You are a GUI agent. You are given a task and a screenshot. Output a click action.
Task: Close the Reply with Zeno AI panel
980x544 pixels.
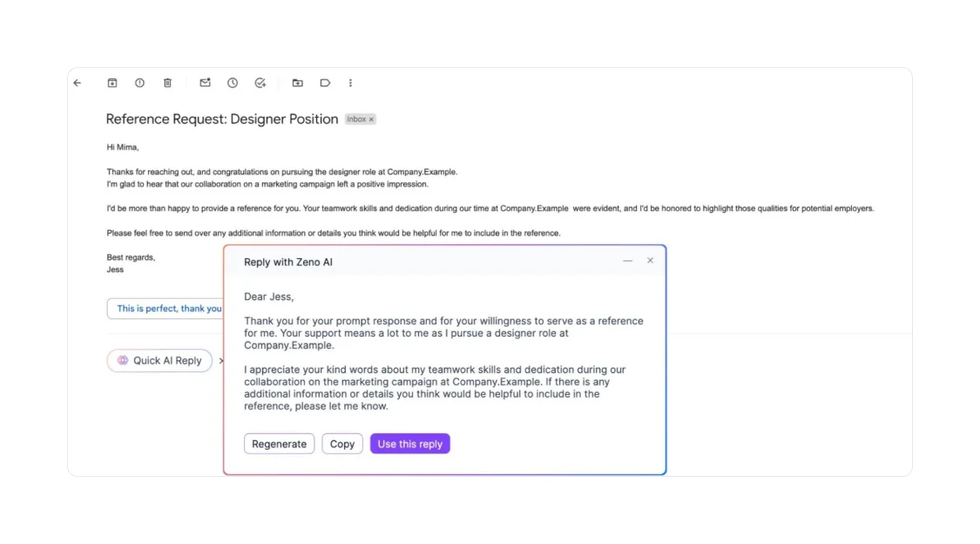(x=650, y=261)
